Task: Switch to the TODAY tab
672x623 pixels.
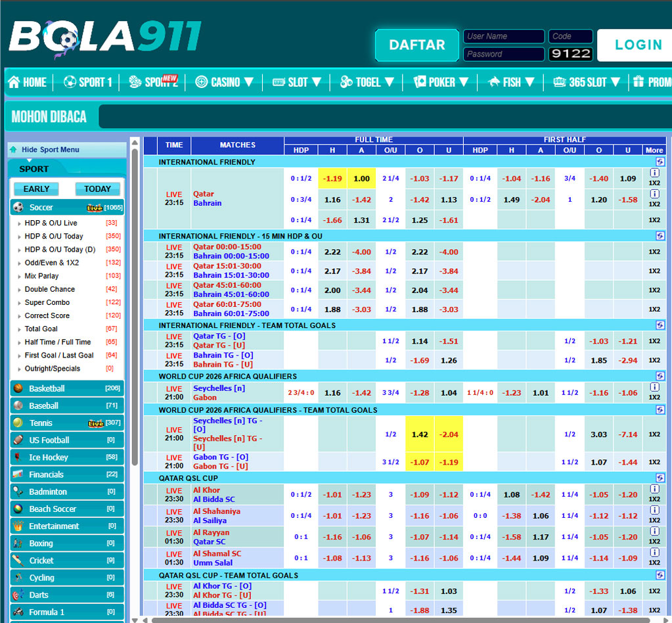Action: (x=97, y=189)
